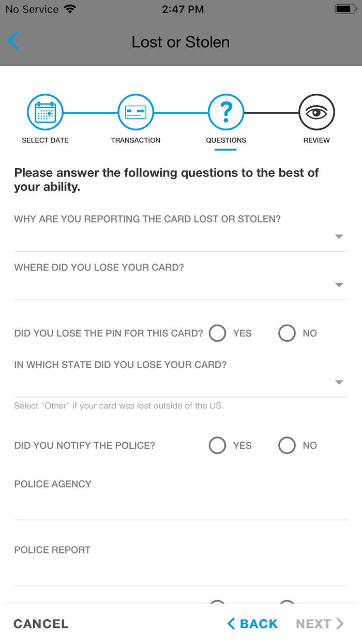Select YES for notifying the police

click(x=217, y=445)
